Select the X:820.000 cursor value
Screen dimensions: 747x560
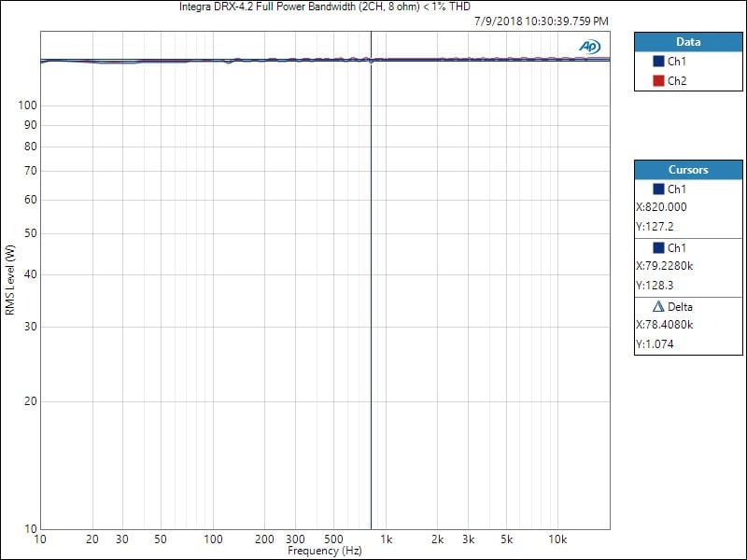click(x=661, y=208)
